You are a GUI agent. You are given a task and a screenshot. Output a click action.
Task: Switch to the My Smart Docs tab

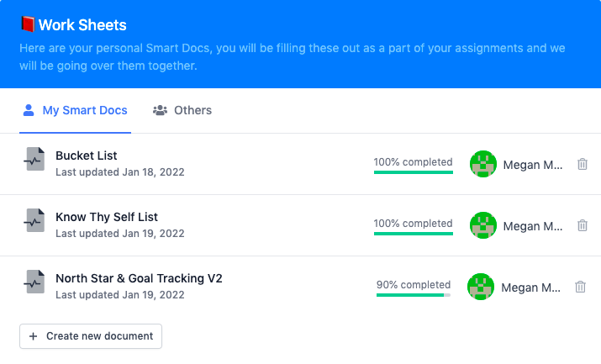coord(75,110)
